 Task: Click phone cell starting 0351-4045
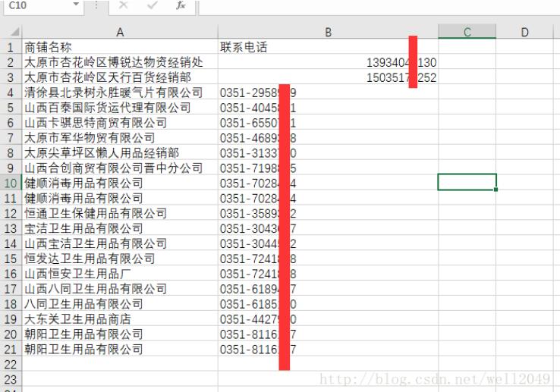click(329, 108)
